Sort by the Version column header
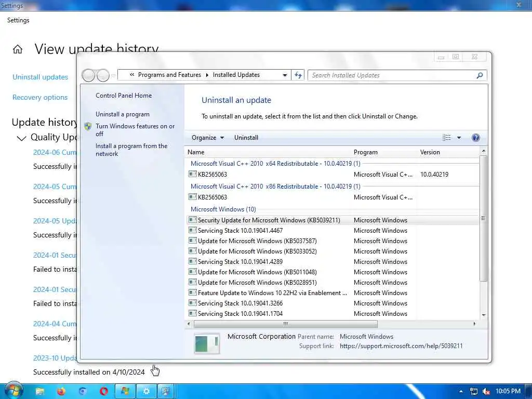 (430, 152)
